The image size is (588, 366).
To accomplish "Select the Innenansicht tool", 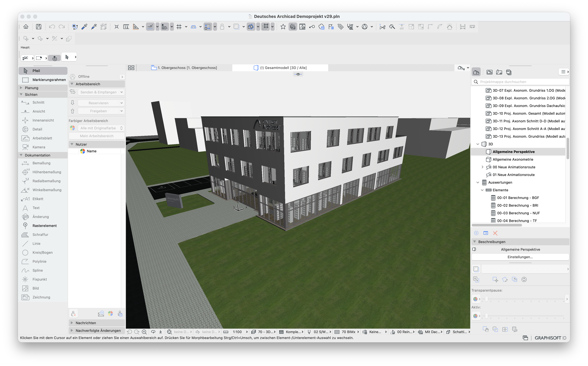I will pyautogui.click(x=43, y=120).
